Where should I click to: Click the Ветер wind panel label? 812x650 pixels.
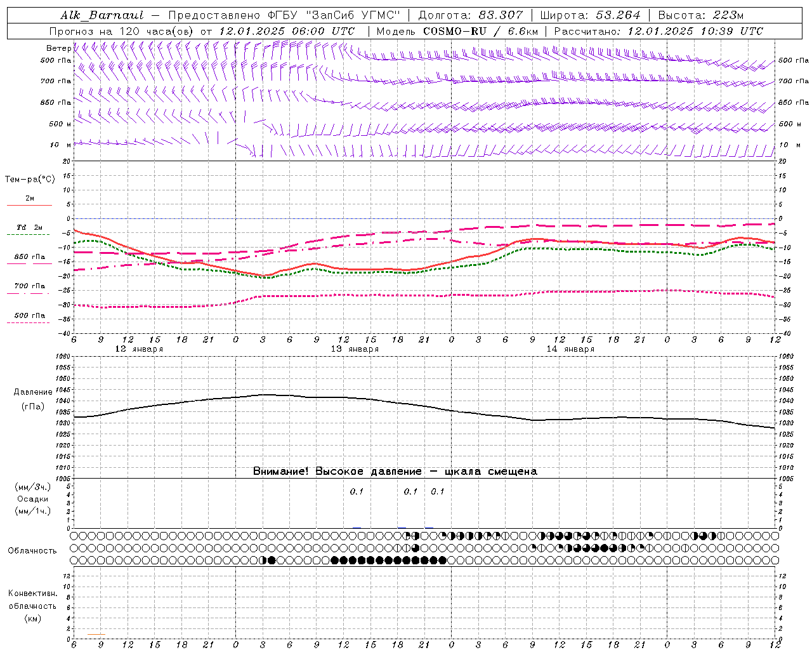tap(58, 48)
